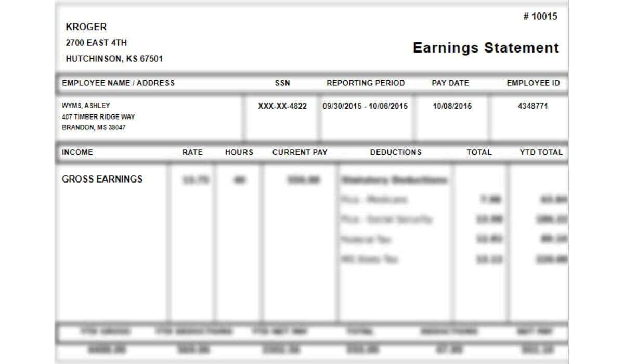
Task: Click the statement number # 10015
Action: coord(540,16)
